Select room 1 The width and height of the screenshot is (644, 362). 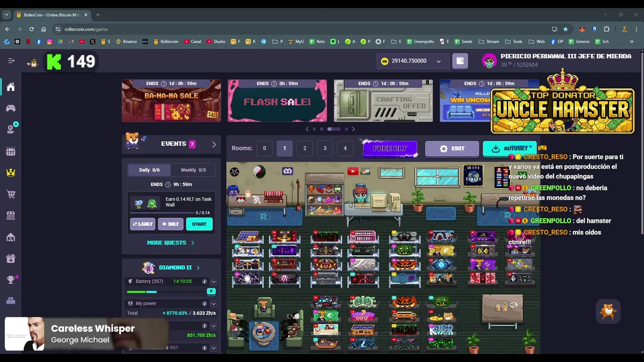284,148
